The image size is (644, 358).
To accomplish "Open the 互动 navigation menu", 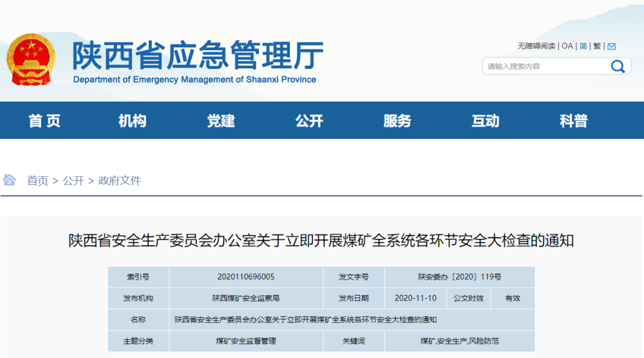I will pyautogui.click(x=486, y=120).
